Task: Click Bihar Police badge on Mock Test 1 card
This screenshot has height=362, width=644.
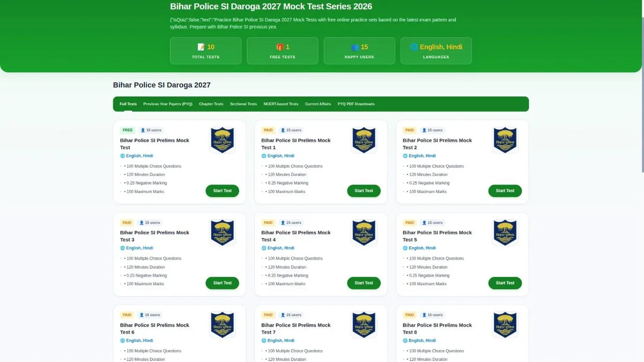Action: (364, 140)
